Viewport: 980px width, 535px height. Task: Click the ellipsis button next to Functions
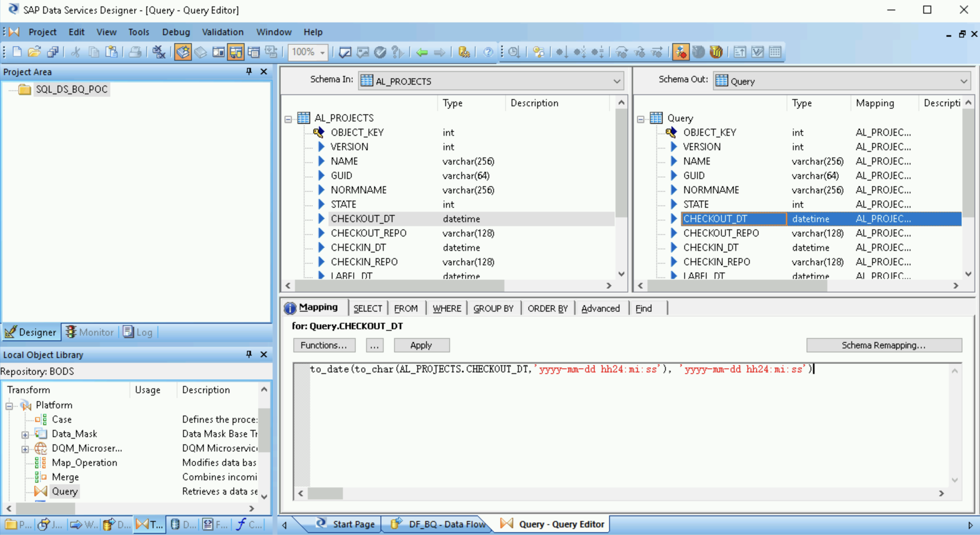373,345
